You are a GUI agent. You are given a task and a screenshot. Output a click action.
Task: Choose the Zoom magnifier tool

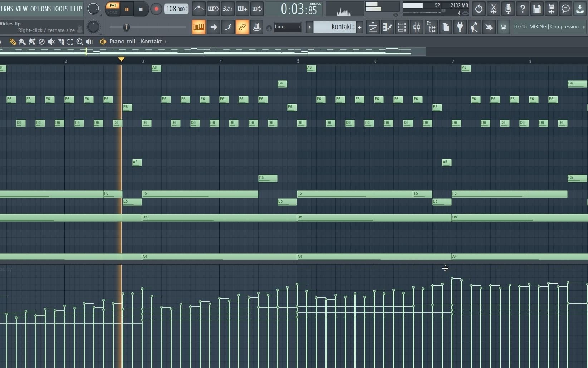click(x=80, y=42)
